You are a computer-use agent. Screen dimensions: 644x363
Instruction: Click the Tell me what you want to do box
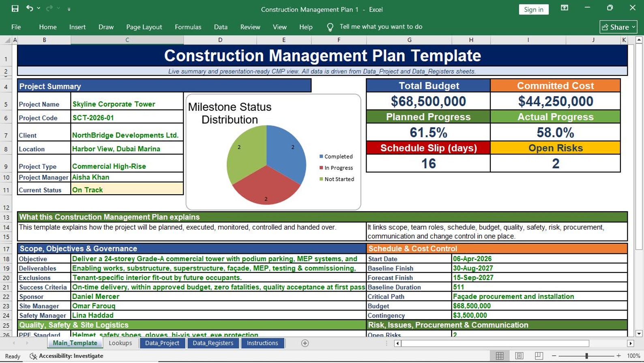tap(381, 27)
